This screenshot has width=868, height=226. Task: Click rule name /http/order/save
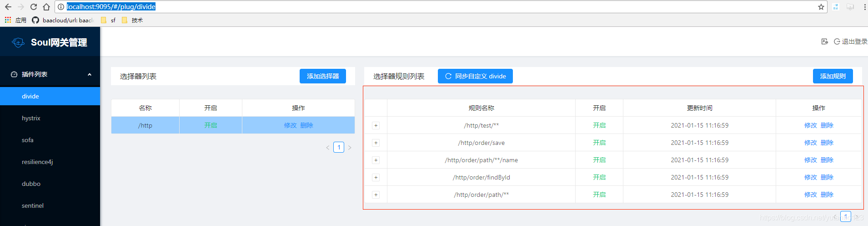482,143
